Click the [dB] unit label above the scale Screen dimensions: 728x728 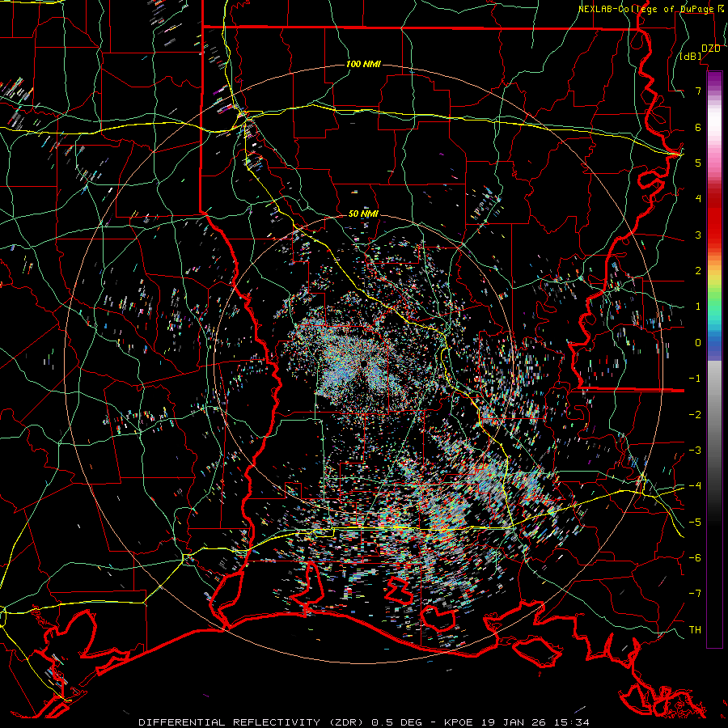[x=691, y=57]
